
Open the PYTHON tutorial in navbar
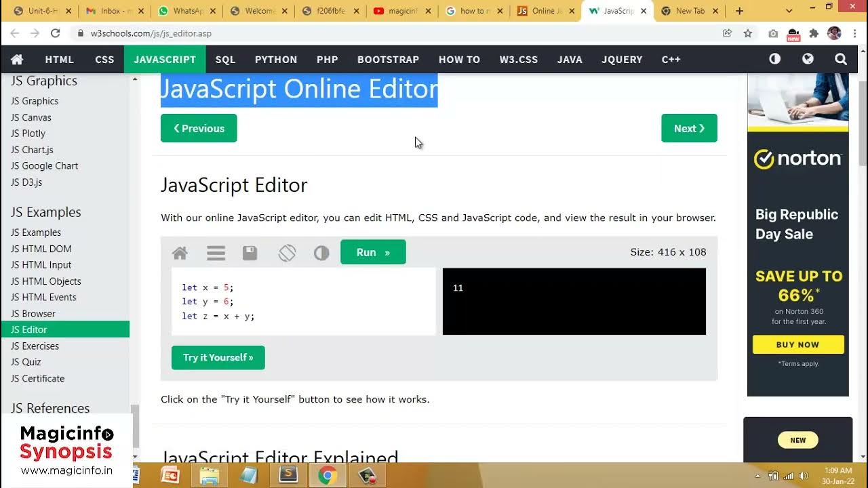tap(276, 60)
